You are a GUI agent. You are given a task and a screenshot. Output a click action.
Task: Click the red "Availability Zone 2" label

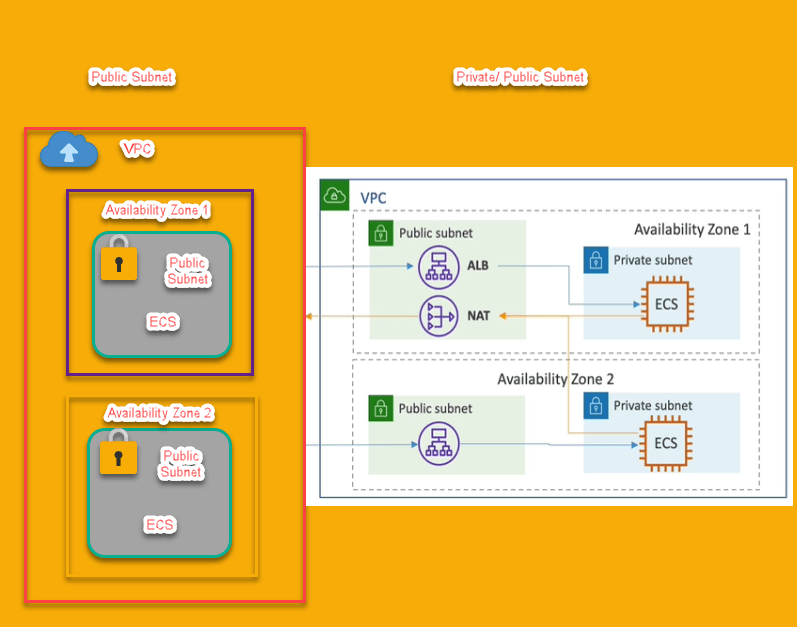(x=159, y=413)
